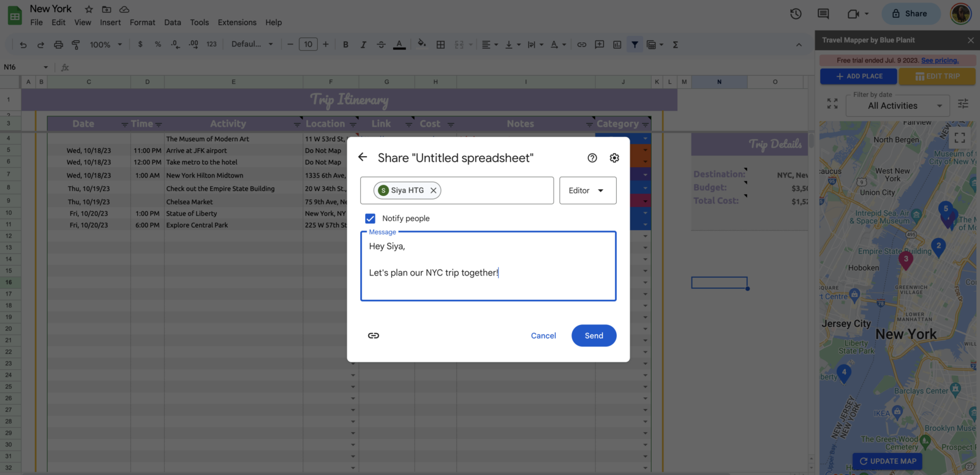
Task: Open Filter by date All Activities dropdown
Action: coord(898,105)
